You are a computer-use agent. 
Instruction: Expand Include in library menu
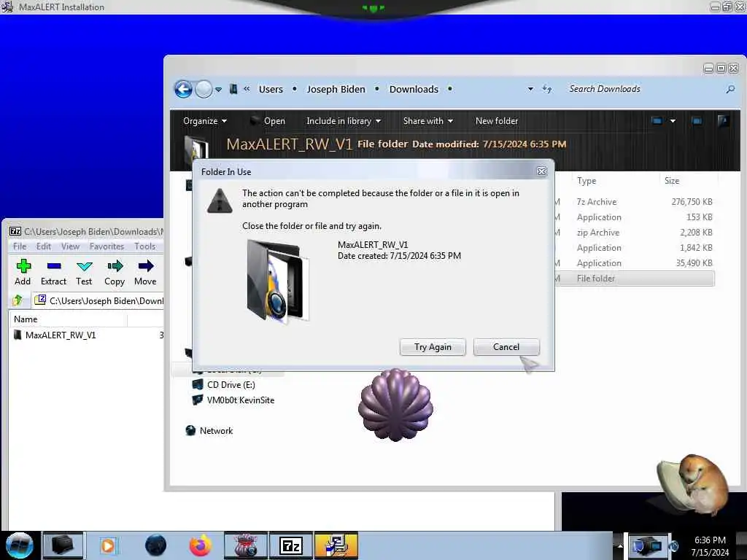point(344,121)
